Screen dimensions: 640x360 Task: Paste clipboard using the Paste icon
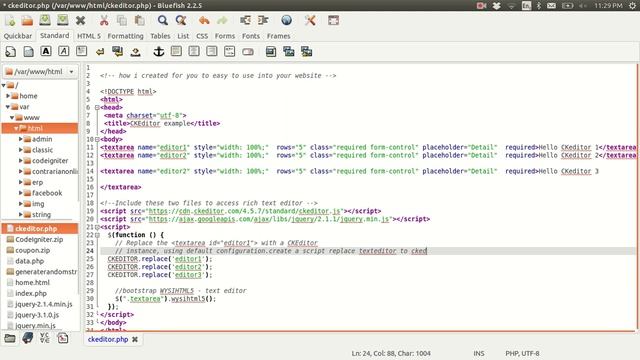click(140, 20)
